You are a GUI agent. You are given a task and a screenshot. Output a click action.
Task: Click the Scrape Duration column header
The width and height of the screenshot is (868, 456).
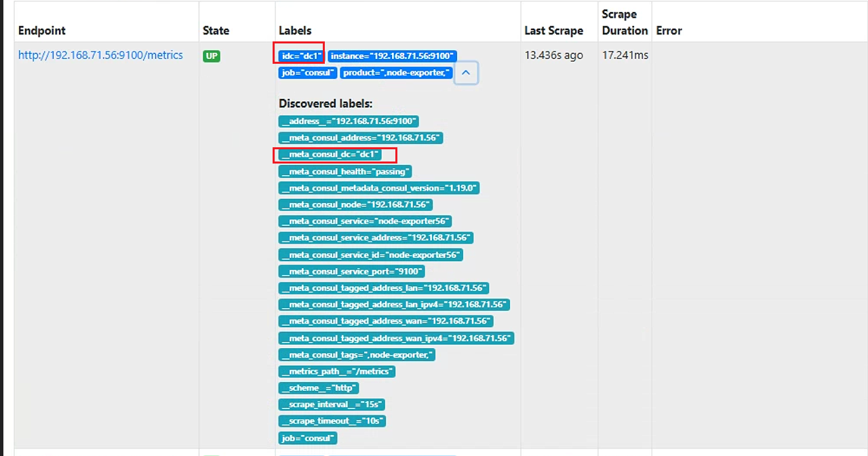coord(625,22)
